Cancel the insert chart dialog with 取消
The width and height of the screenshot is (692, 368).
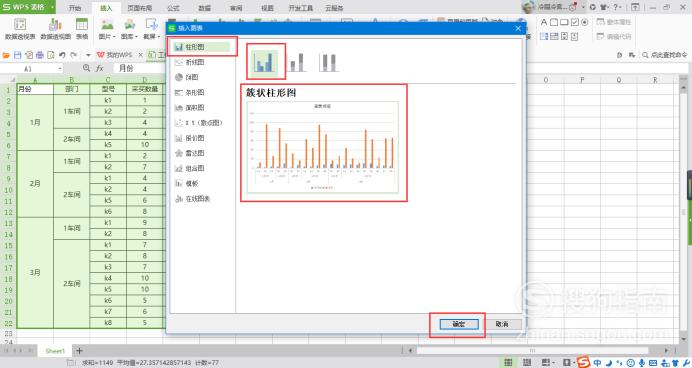click(x=502, y=324)
